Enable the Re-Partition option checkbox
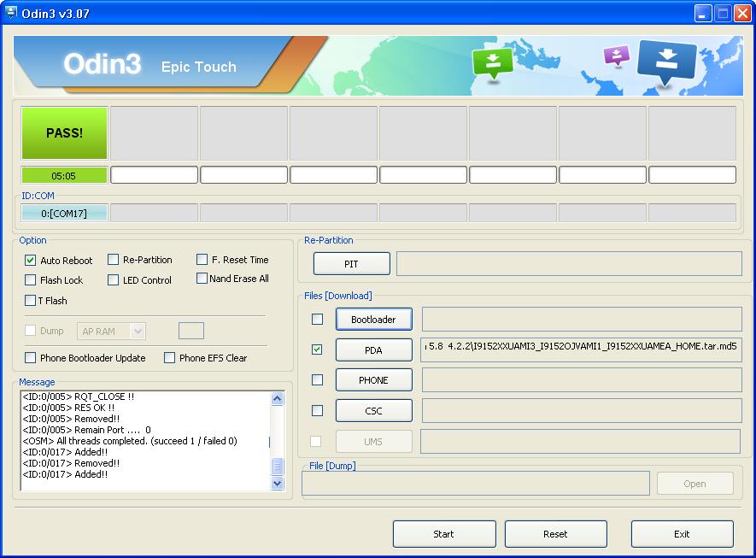 (114, 260)
